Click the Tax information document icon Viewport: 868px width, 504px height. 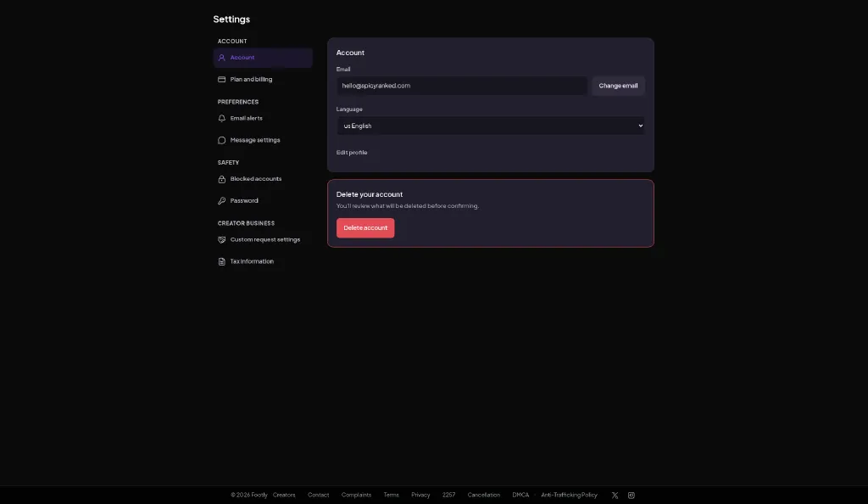click(x=221, y=261)
